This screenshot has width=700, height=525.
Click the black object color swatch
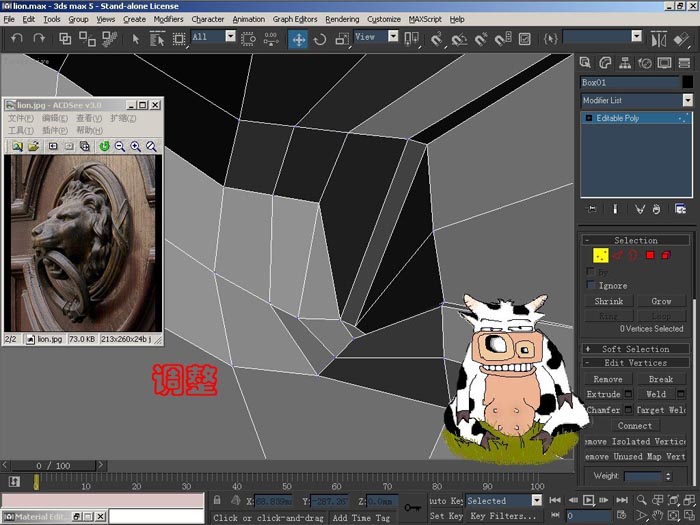(688, 82)
